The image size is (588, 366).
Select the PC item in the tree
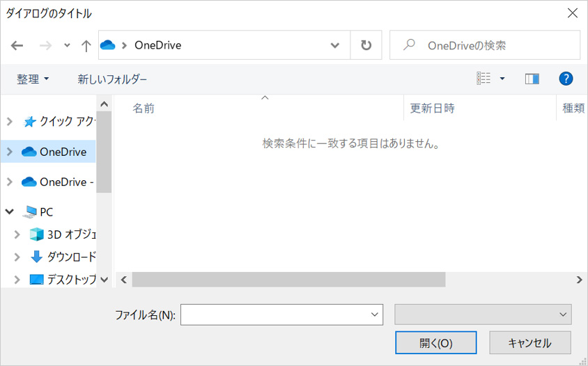(46, 212)
